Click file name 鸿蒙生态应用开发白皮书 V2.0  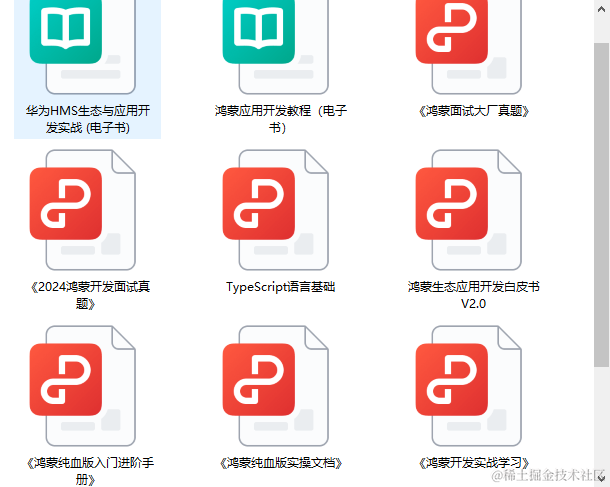click(473, 295)
